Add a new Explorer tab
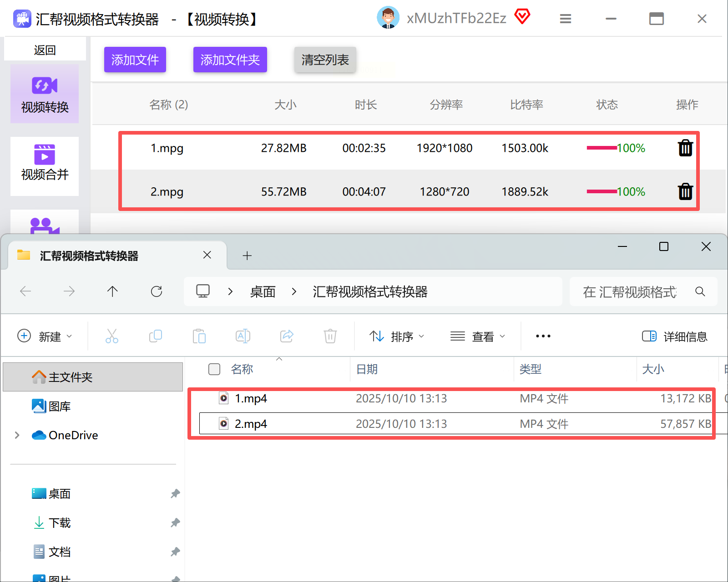Image resolution: width=728 pixels, height=582 pixels. (247, 256)
